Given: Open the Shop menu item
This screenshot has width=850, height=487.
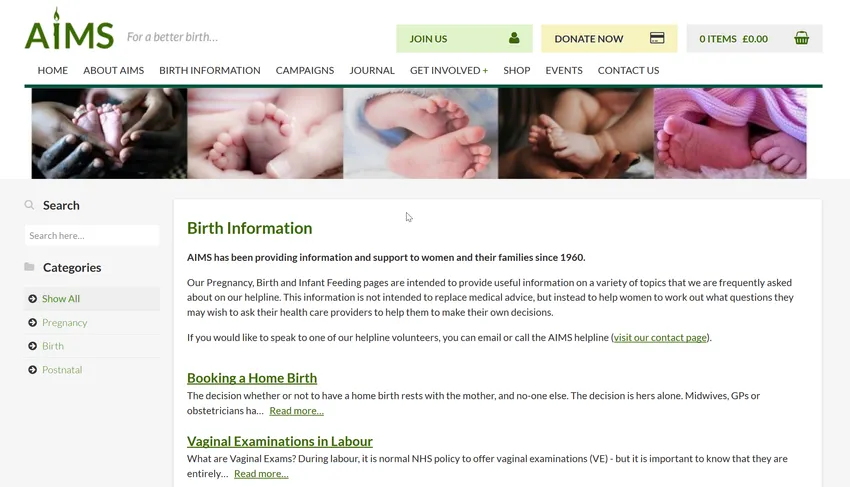Looking at the screenshot, I should point(517,71).
